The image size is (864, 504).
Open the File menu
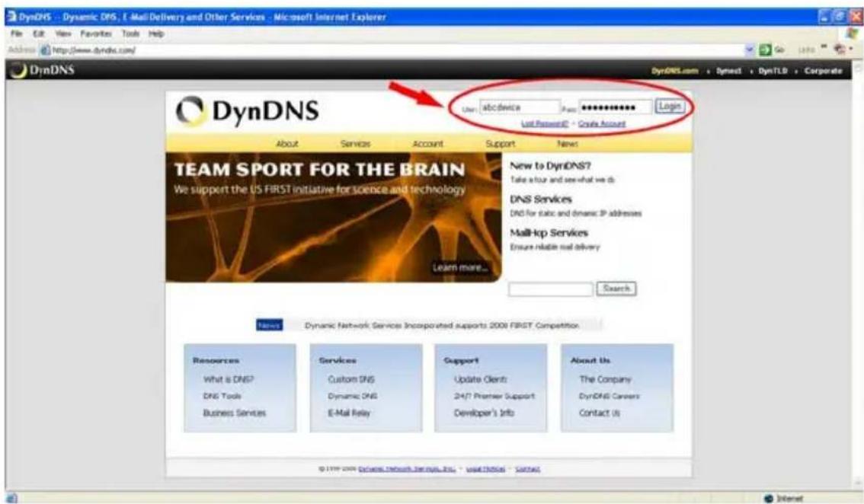tap(17, 33)
